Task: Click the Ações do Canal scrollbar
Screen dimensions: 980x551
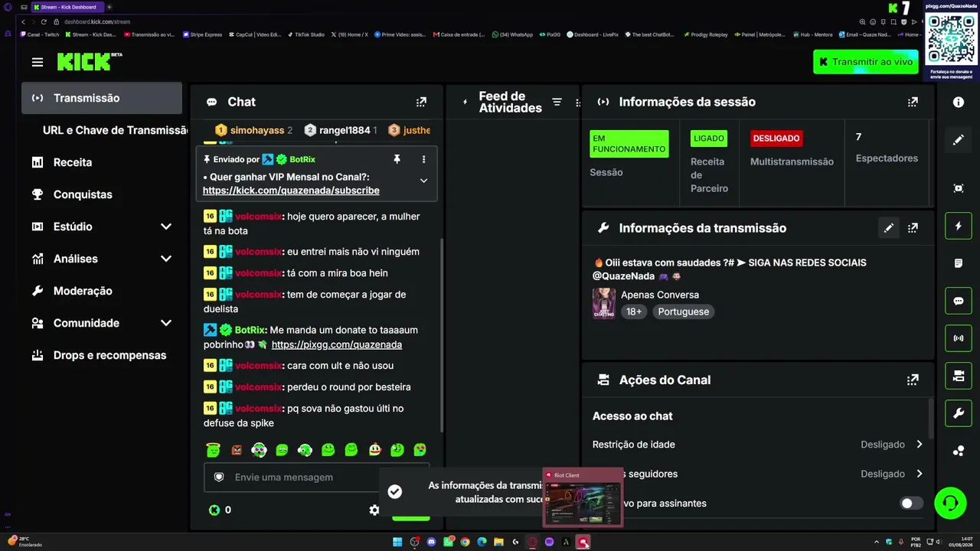Action: pyautogui.click(x=931, y=419)
